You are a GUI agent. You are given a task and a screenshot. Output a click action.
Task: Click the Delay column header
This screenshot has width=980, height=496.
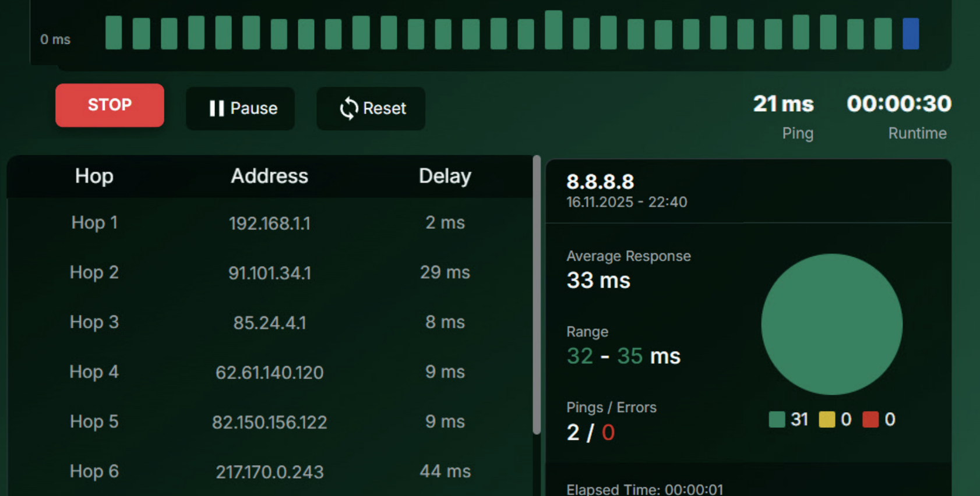click(x=445, y=176)
